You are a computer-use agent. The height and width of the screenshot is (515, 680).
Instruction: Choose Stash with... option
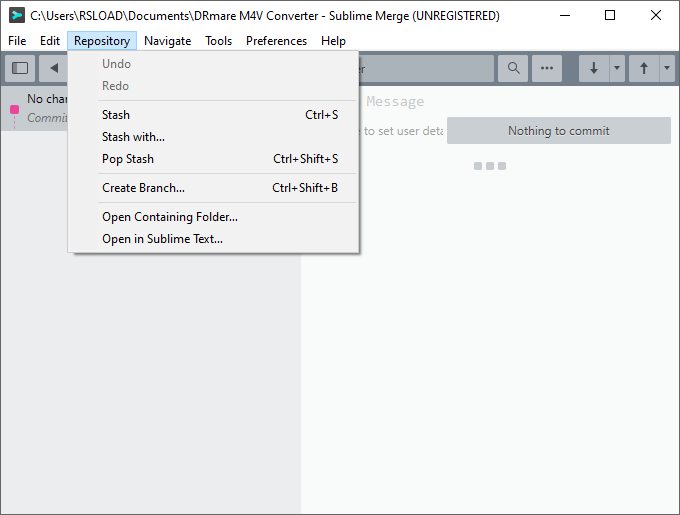(213, 137)
